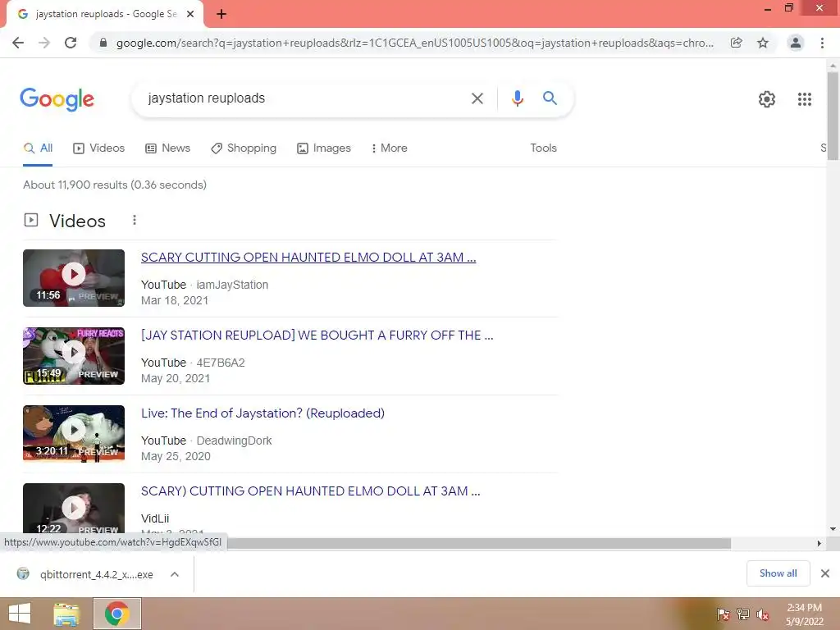Click the vertical scrollbar thumb
This screenshot has height=630, width=840.
[x=833, y=116]
